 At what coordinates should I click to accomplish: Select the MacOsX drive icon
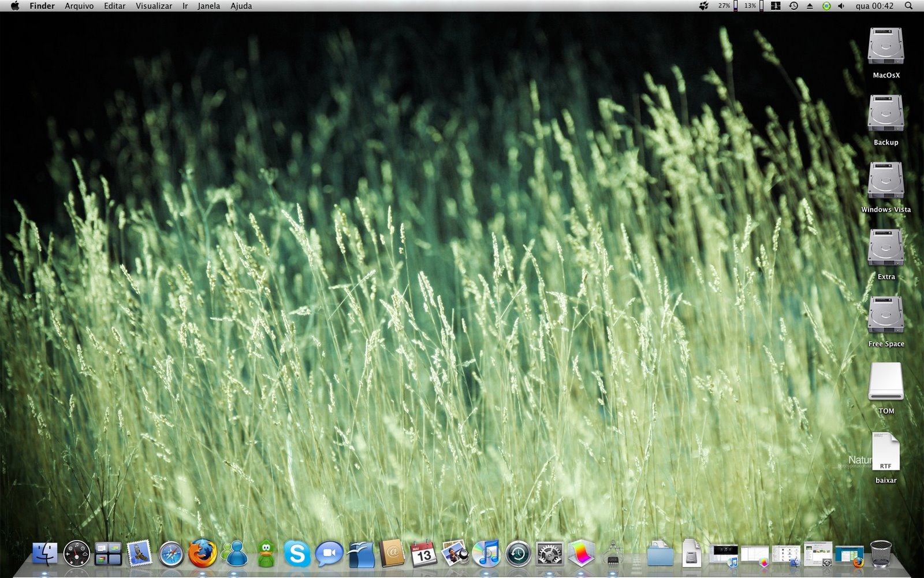[x=886, y=46]
